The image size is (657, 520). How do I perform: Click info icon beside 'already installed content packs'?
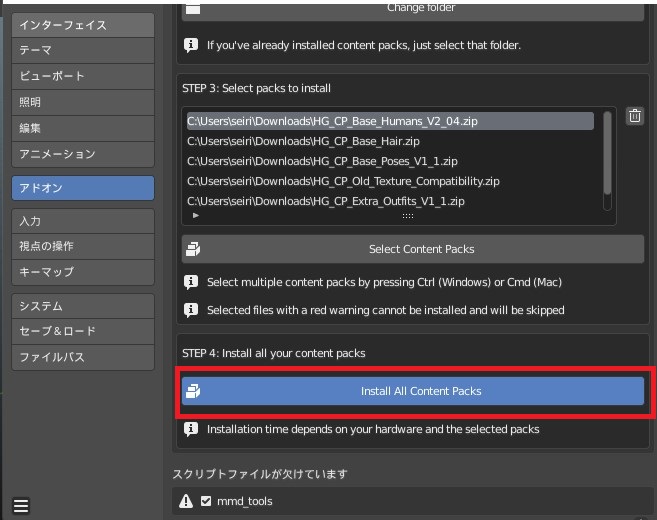(191, 45)
